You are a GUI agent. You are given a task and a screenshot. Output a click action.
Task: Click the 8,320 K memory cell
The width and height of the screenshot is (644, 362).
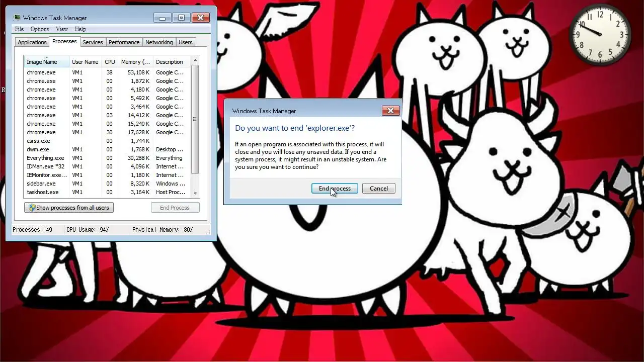tap(140, 184)
